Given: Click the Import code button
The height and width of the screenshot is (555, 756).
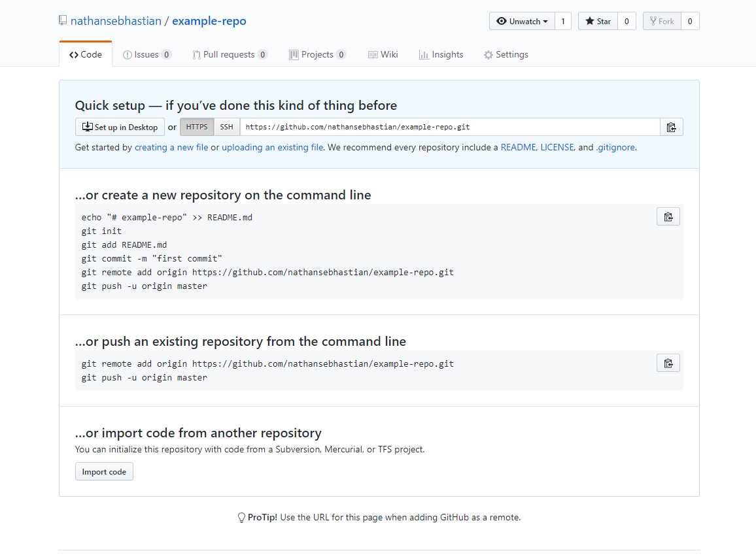Looking at the screenshot, I should point(104,472).
